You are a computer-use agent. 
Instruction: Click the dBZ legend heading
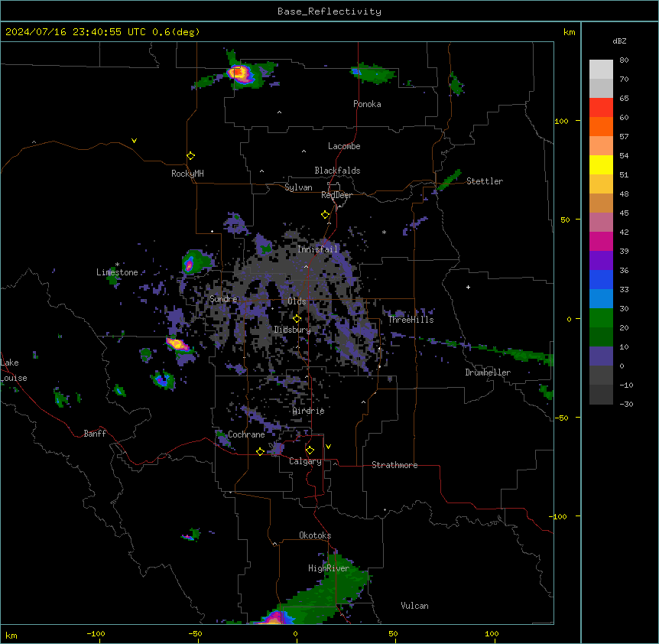(619, 41)
